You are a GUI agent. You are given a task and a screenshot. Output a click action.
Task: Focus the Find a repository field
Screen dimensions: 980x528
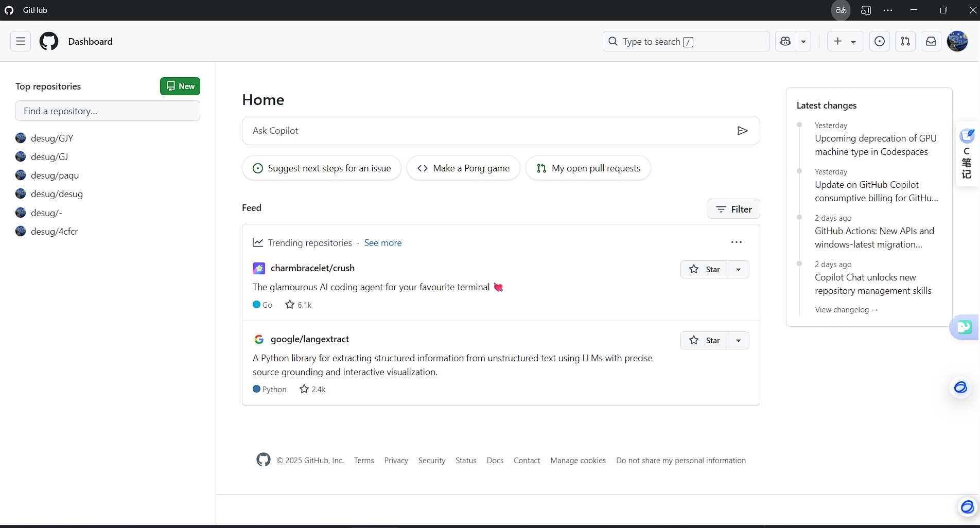[x=108, y=111]
